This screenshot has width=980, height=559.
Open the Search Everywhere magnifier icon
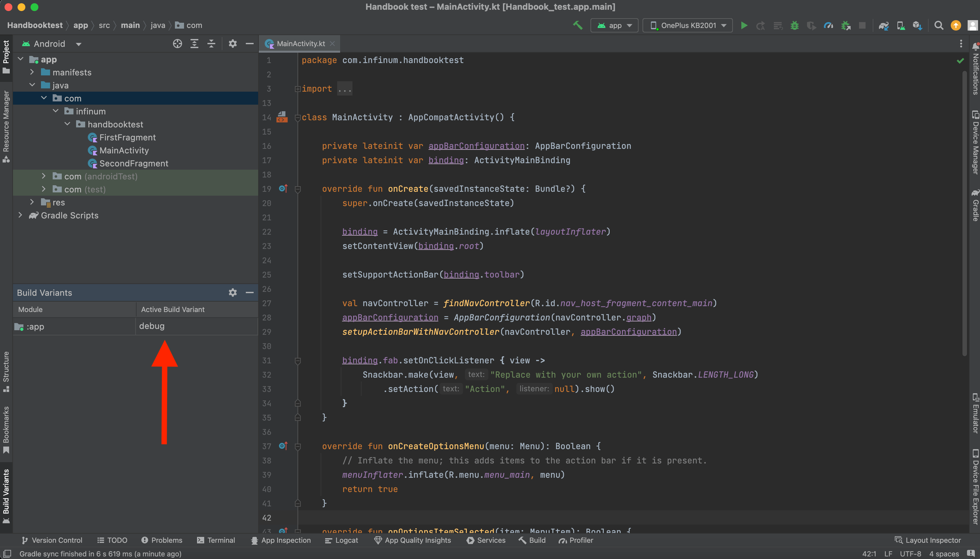tap(938, 25)
